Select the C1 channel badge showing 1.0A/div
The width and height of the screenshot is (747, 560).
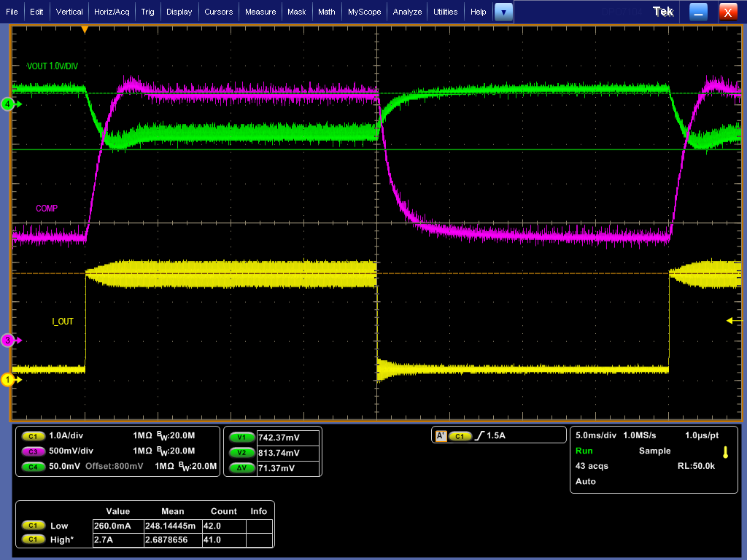(x=34, y=435)
